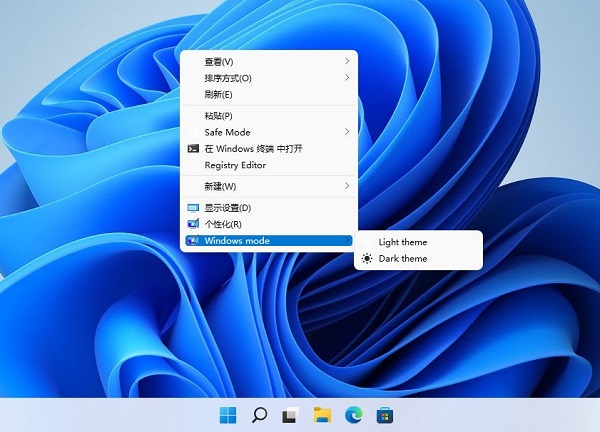Click the icon beside Windows mode
The width and height of the screenshot is (600, 432).
pos(193,240)
